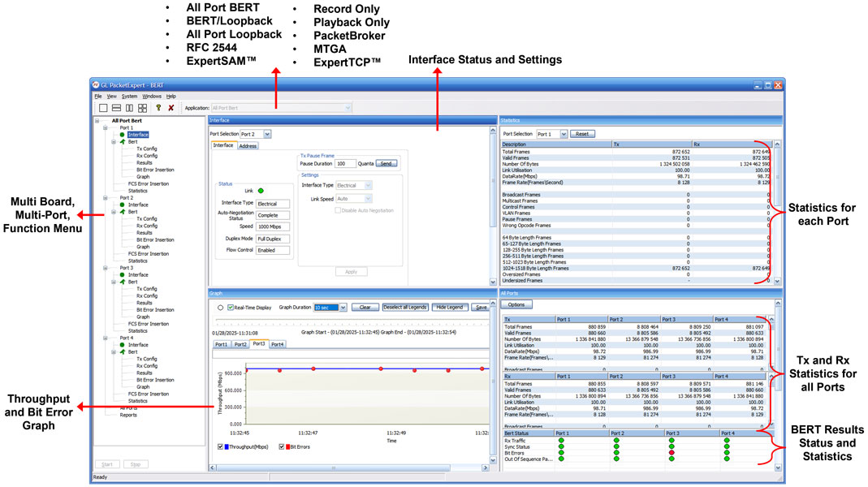
Task: Collapse the Port 4 tree node
Action: pyautogui.click(x=106, y=338)
